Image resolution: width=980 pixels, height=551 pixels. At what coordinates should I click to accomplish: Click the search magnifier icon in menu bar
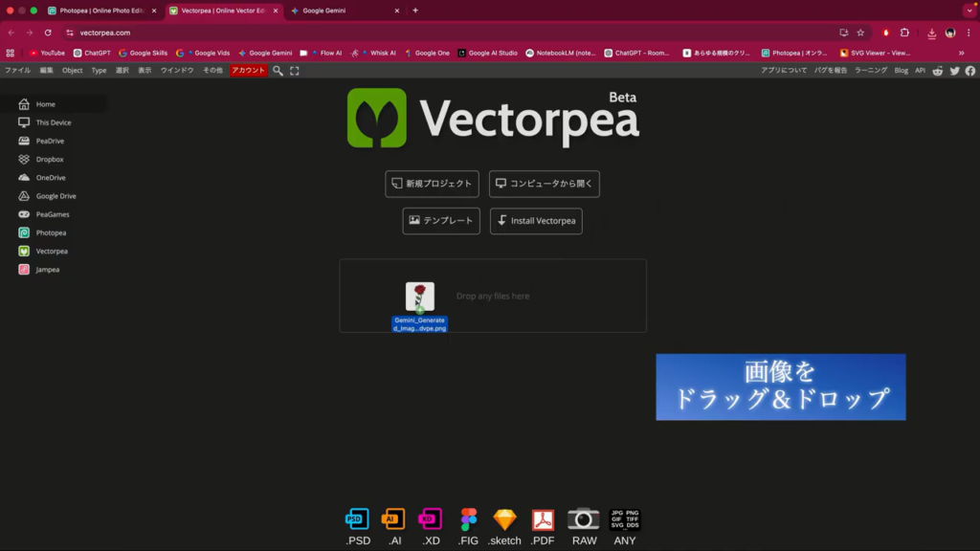(278, 71)
